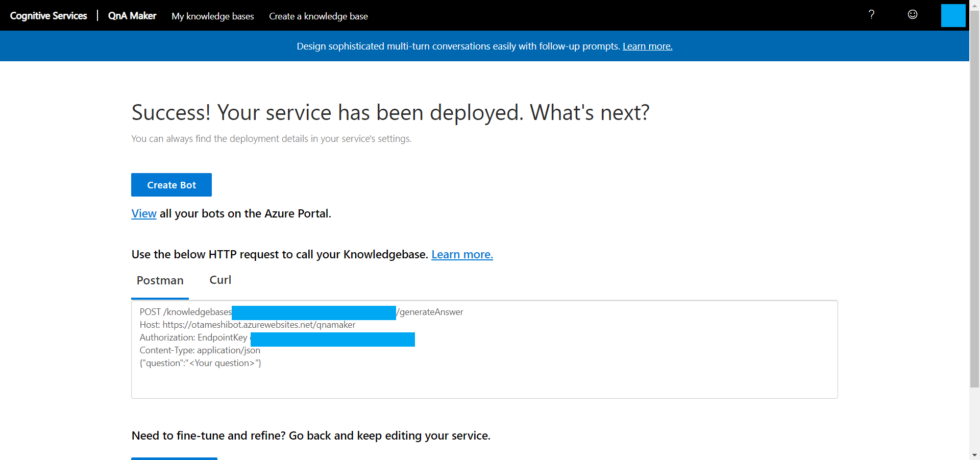Follow the banner's Learn more link
The width and height of the screenshot is (980, 460).
[647, 46]
